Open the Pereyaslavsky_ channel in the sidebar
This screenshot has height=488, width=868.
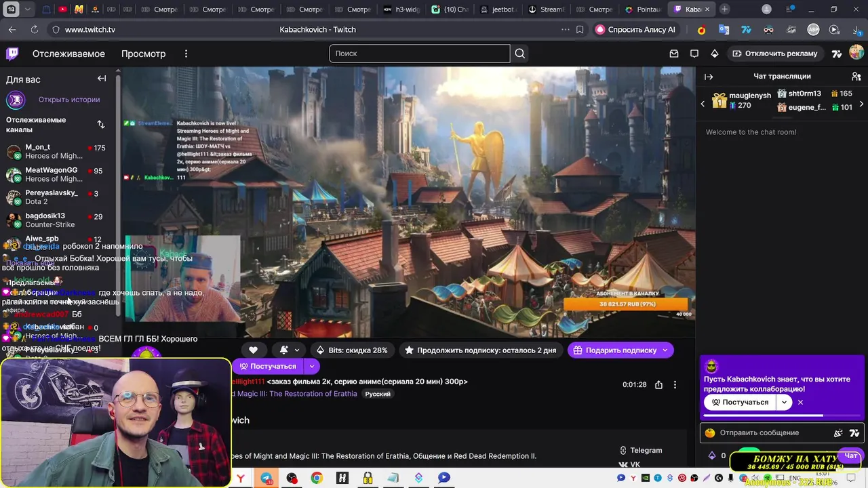click(x=58, y=197)
